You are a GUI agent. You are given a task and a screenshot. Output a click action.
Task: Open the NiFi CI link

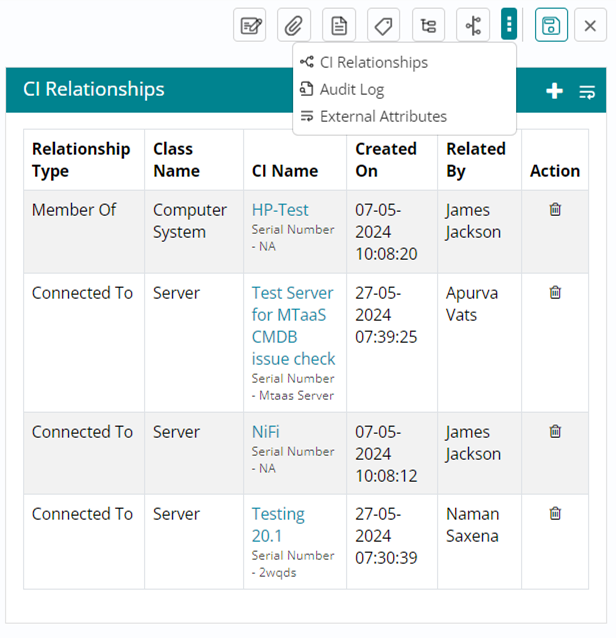(x=266, y=432)
